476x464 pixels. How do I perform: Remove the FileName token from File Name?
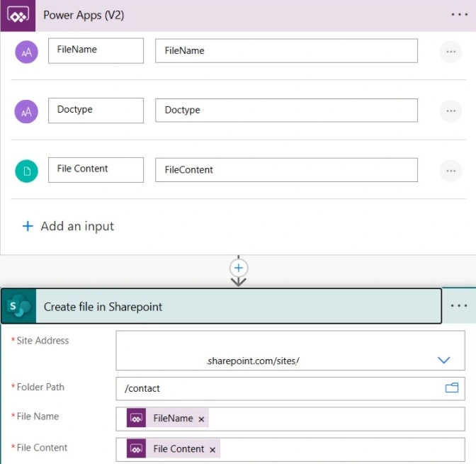(201, 419)
